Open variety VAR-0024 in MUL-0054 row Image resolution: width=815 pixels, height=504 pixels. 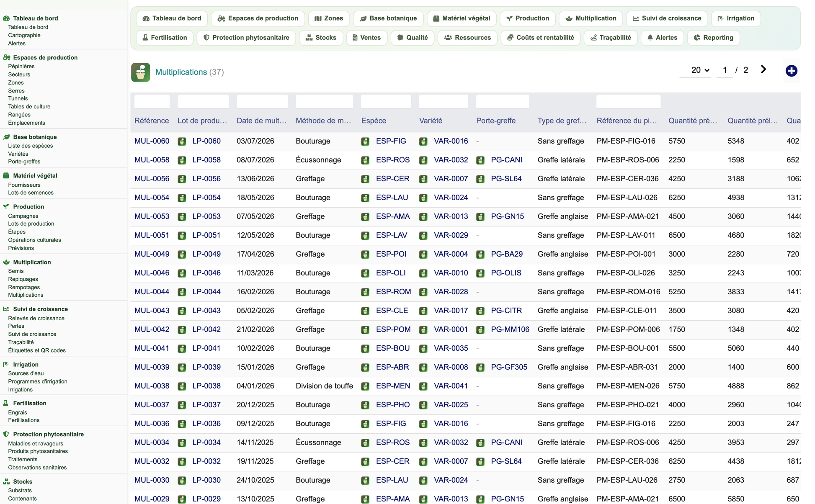tap(451, 198)
